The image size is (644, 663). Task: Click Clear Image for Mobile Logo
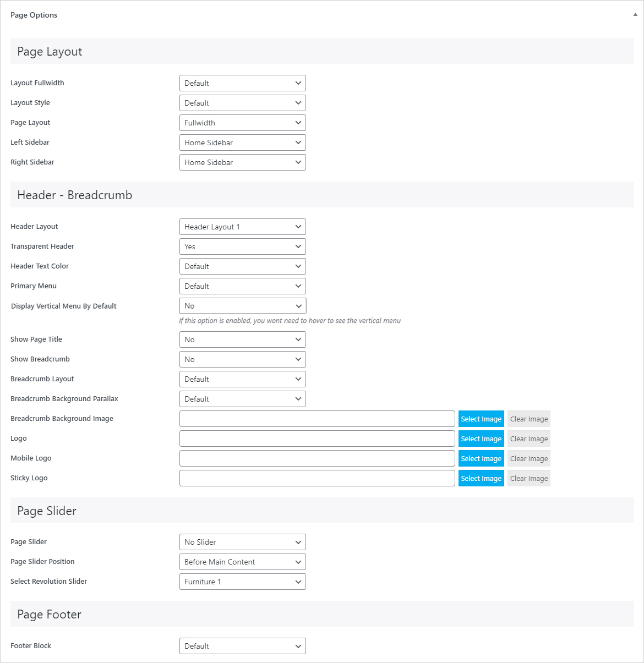528,458
